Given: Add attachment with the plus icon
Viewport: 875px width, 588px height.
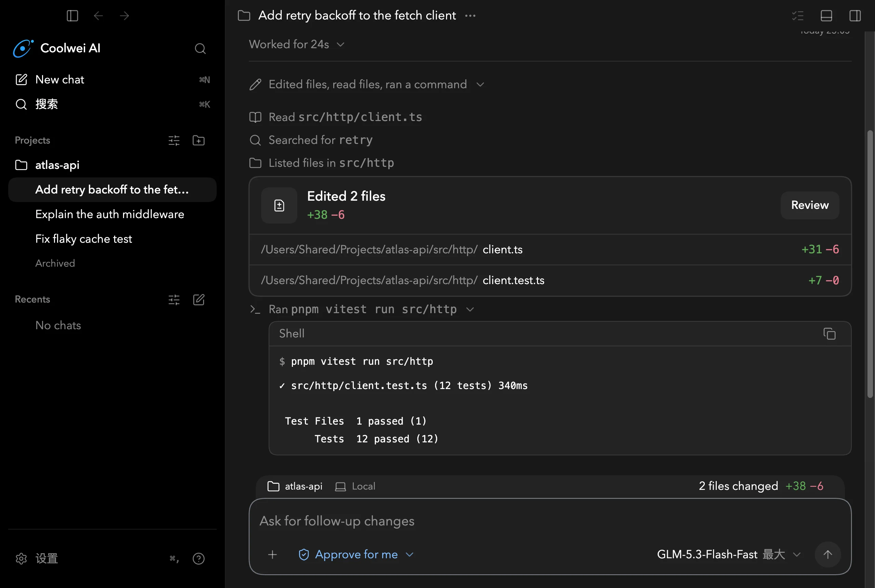Looking at the screenshot, I should (272, 554).
